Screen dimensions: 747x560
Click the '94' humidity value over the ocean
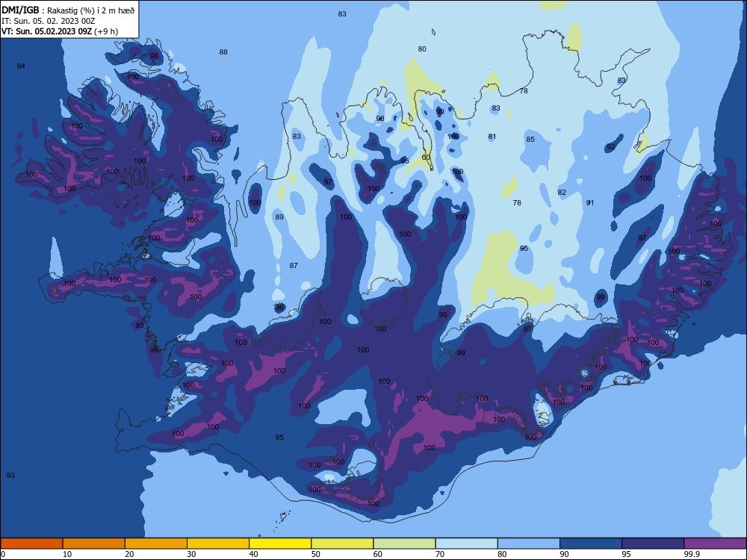[x=21, y=66]
